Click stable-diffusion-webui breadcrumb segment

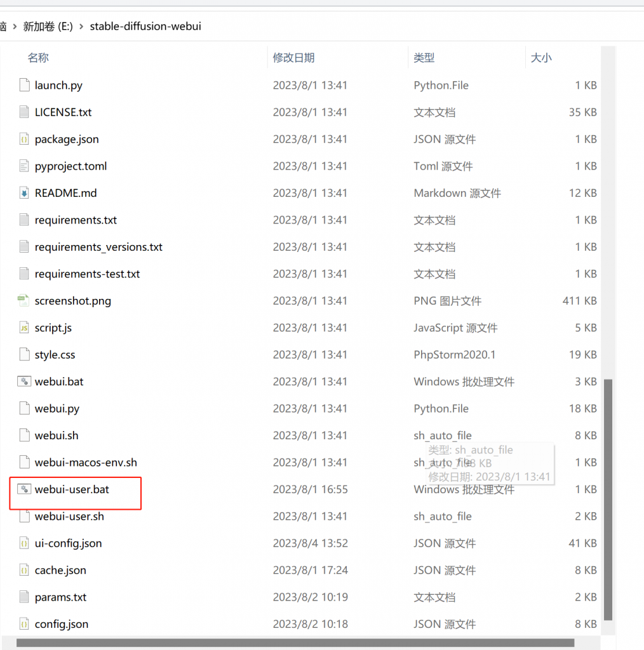(x=145, y=26)
